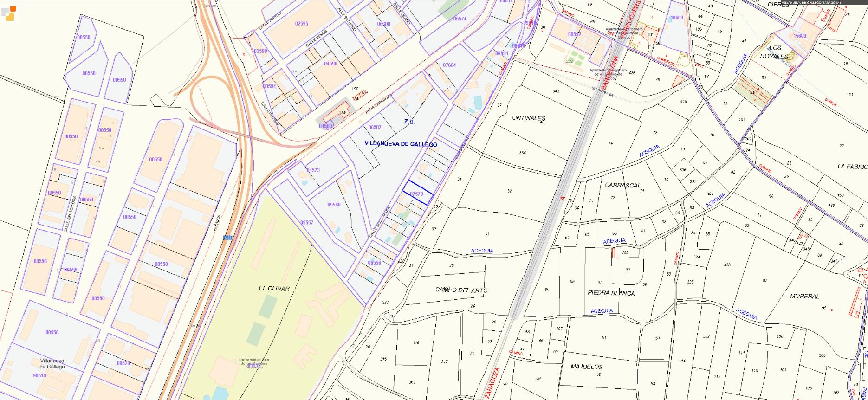Click the ONTINALES place name
Image resolution: width=868 pixels, height=400 pixels.
529,118
